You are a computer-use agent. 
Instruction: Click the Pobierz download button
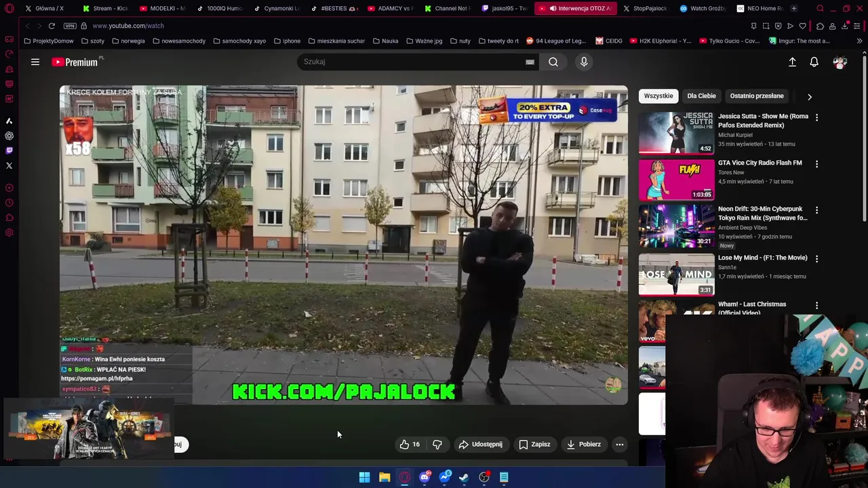coord(583,445)
